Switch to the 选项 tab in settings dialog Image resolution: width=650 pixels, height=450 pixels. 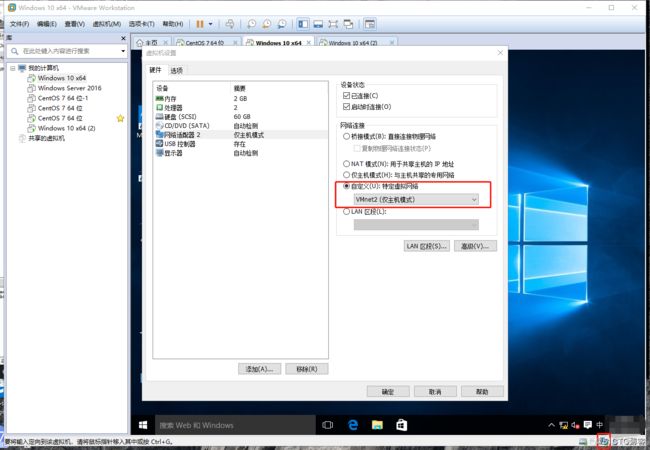click(177, 70)
